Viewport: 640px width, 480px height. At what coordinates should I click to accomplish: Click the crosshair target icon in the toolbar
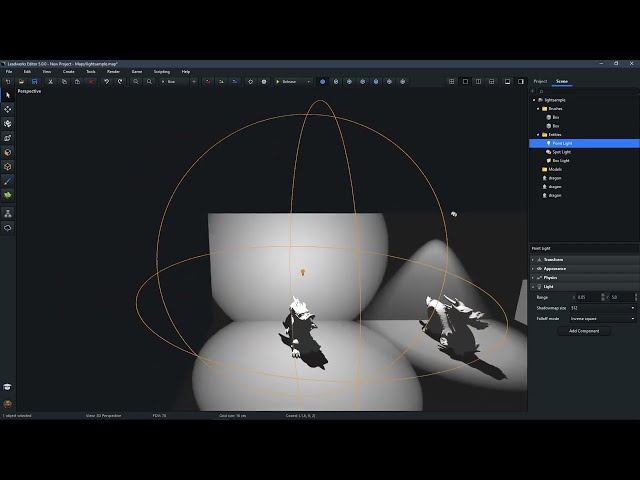[x=251, y=82]
